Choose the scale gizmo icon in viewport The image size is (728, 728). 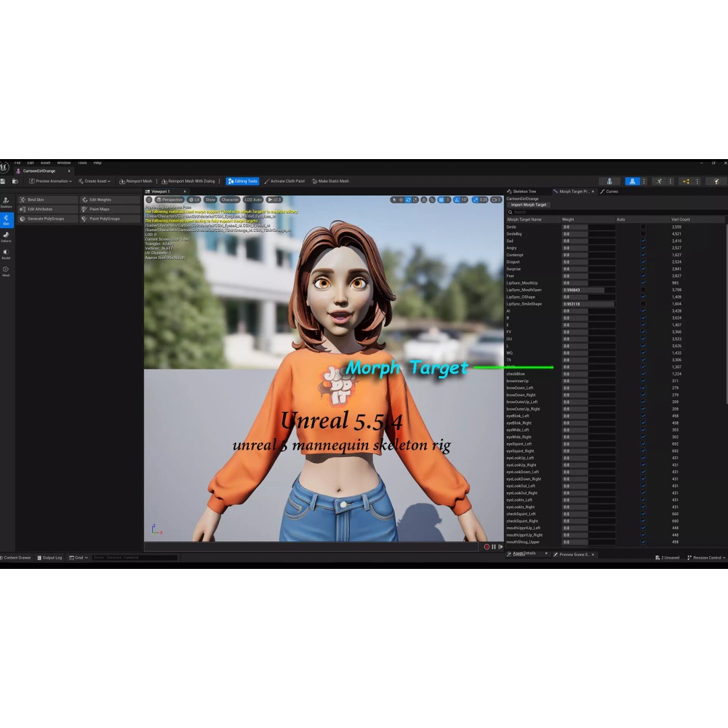pos(415,200)
